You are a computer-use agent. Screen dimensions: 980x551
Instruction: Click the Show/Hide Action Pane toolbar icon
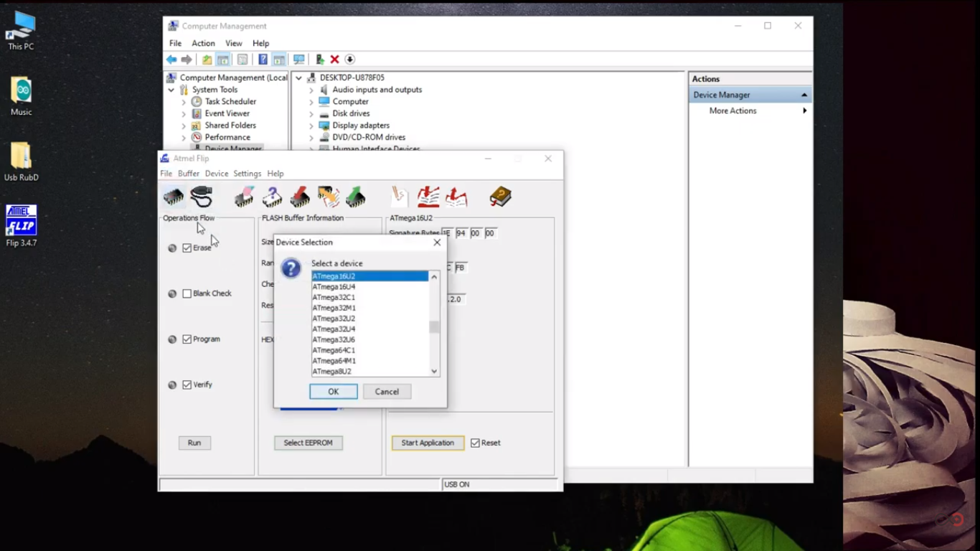tap(279, 60)
